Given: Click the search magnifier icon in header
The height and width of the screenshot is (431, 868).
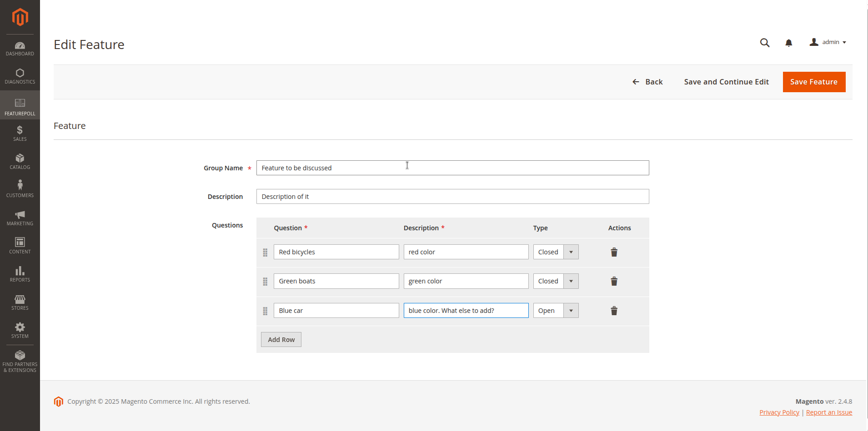Looking at the screenshot, I should click(764, 43).
